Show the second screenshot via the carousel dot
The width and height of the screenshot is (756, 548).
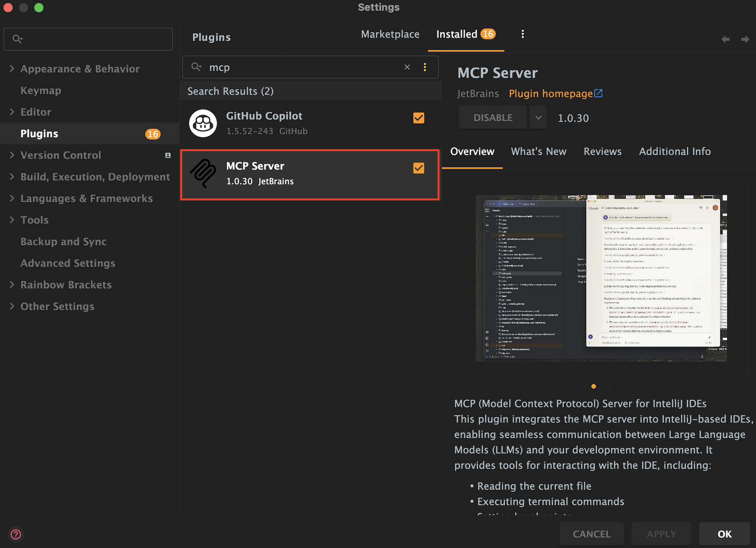coord(609,386)
